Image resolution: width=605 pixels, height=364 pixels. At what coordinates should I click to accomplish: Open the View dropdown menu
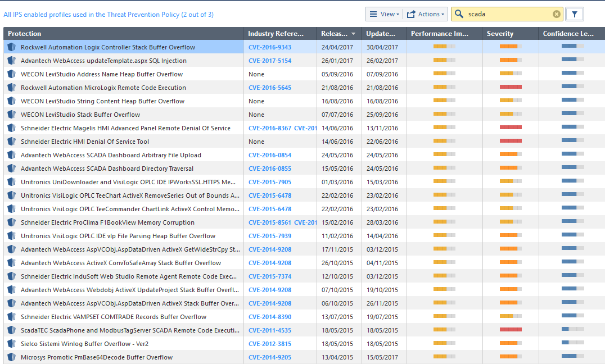(x=384, y=14)
